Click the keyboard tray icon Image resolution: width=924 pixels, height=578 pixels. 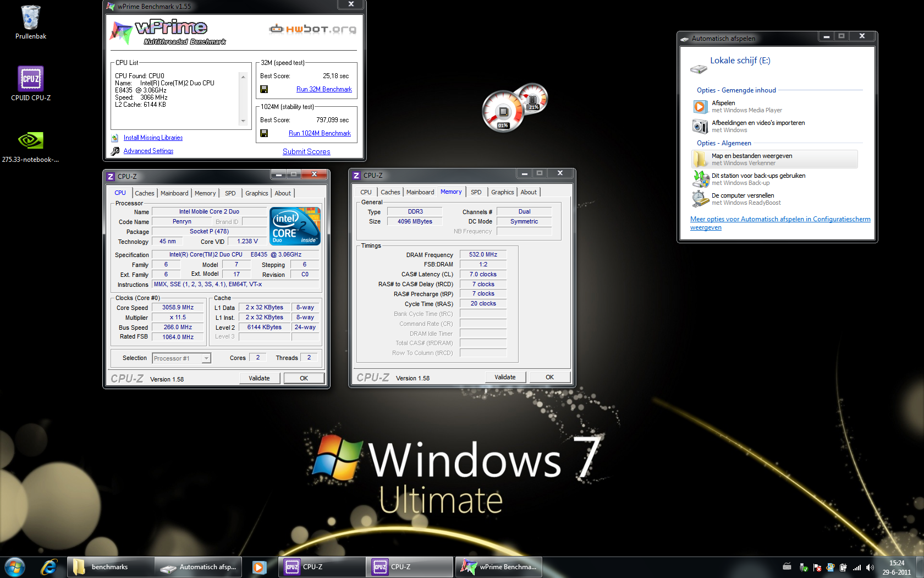787,566
